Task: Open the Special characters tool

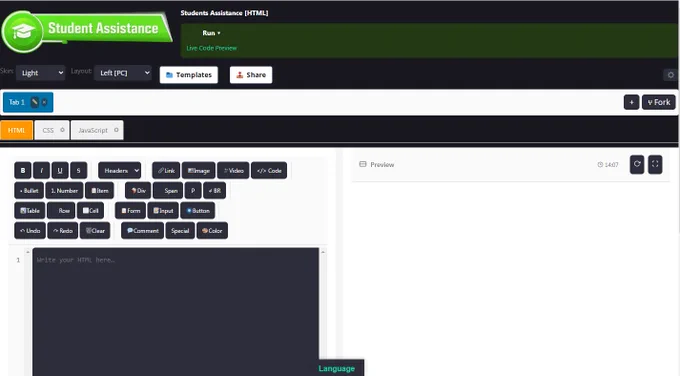Action: coord(180,231)
